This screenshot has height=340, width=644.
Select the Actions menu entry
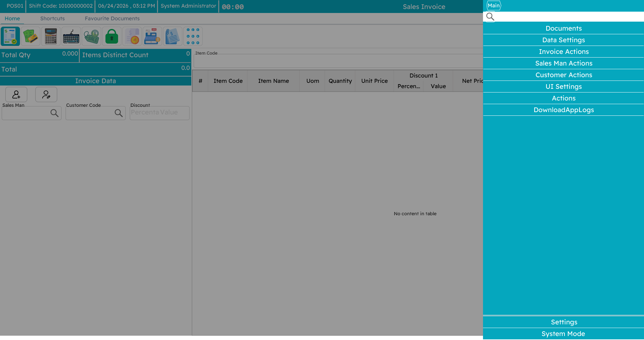click(563, 98)
